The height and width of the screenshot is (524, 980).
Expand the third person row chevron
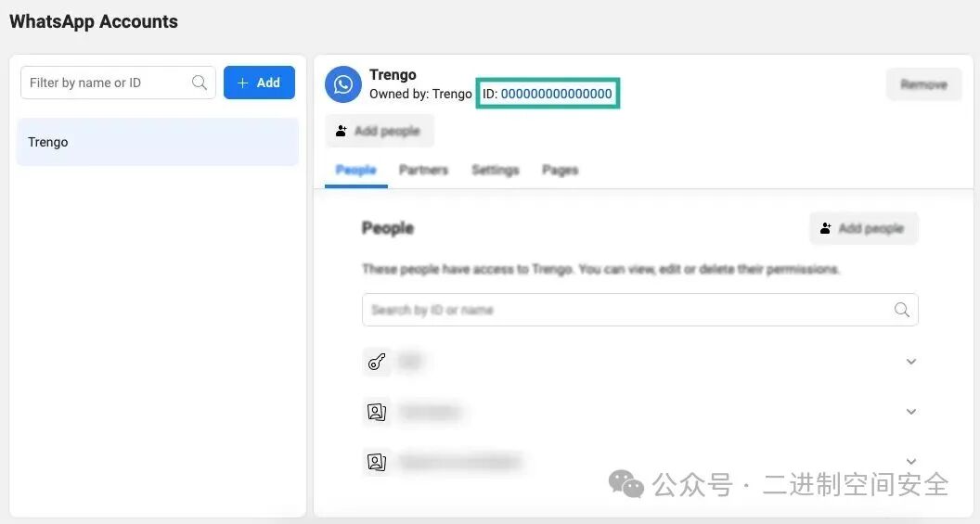click(x=911, y=462)
